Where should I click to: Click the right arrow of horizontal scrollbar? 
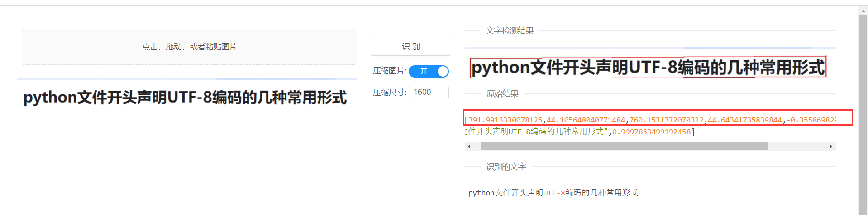tap(831, 146)
